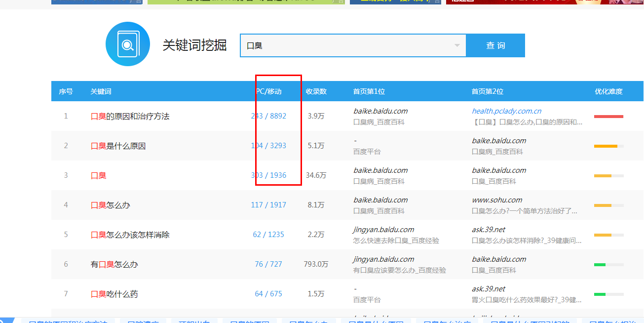Image resolution: width=644 pixels, height=323 pixels.
Task: Open the health.pclady.com.cn result link
Action: click(x=506, y=111)
